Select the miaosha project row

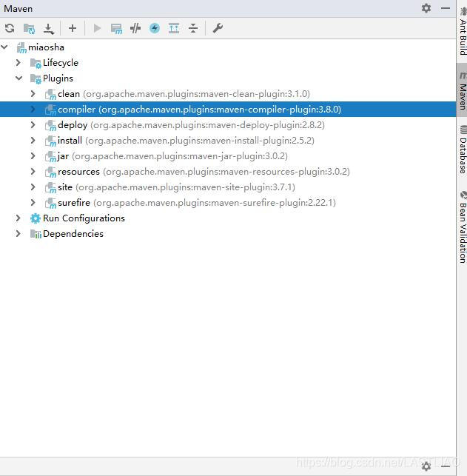228,47
